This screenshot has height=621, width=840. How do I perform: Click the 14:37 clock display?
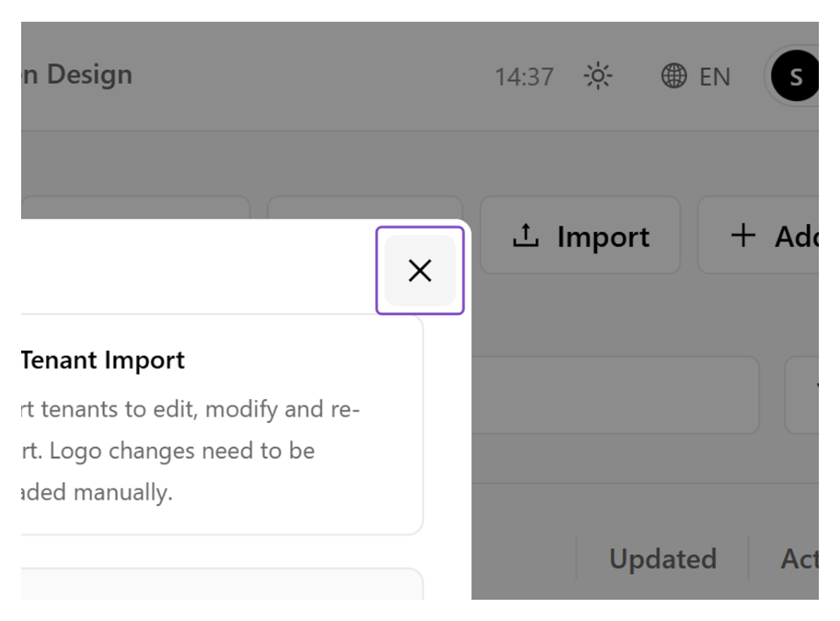tap(524, 77)
